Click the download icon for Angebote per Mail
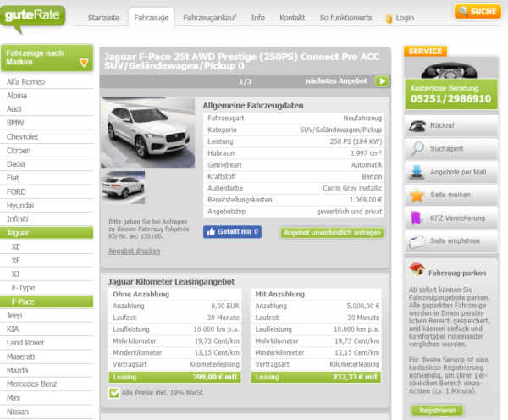 (x=417, y=172)
